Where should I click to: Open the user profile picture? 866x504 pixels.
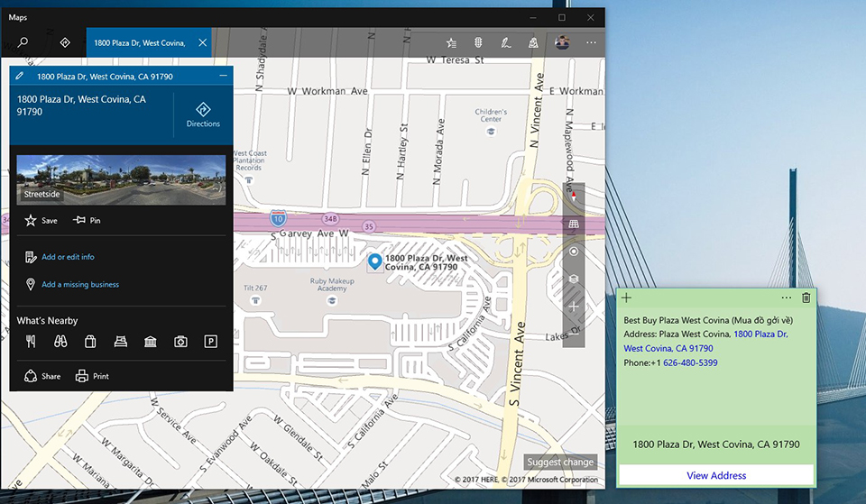click(562, 42)
